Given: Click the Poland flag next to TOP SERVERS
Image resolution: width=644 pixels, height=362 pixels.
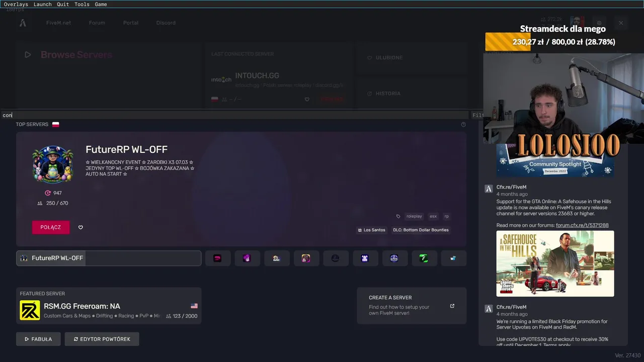Looking at the screenshot, I should 56,124.
